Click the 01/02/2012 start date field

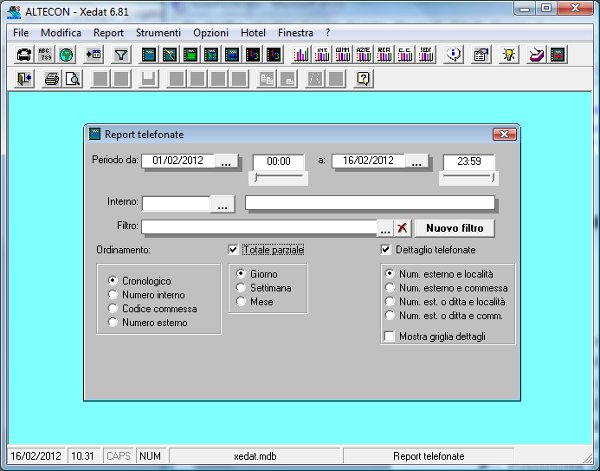178,161
